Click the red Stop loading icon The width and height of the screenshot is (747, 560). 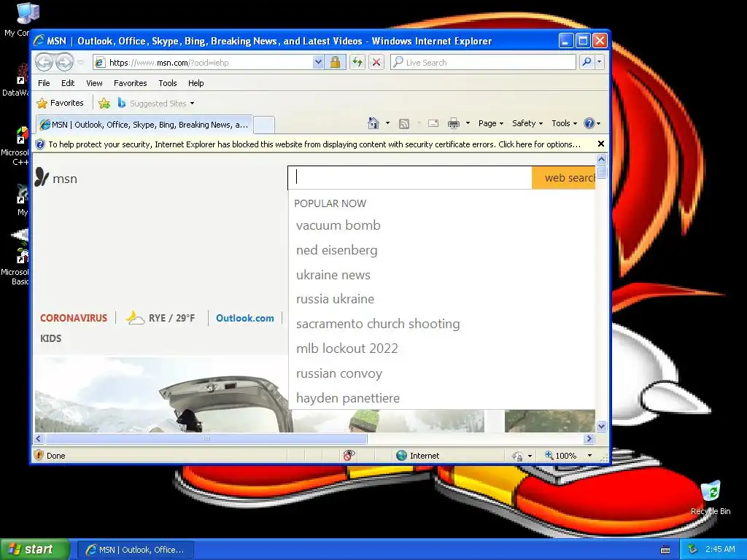coord(376,63)
